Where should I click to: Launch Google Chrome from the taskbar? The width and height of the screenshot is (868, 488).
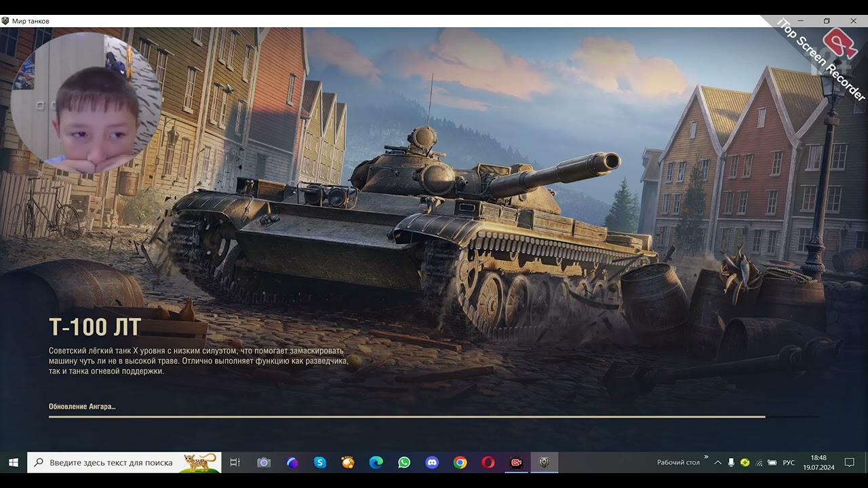(x=460, y=462)
